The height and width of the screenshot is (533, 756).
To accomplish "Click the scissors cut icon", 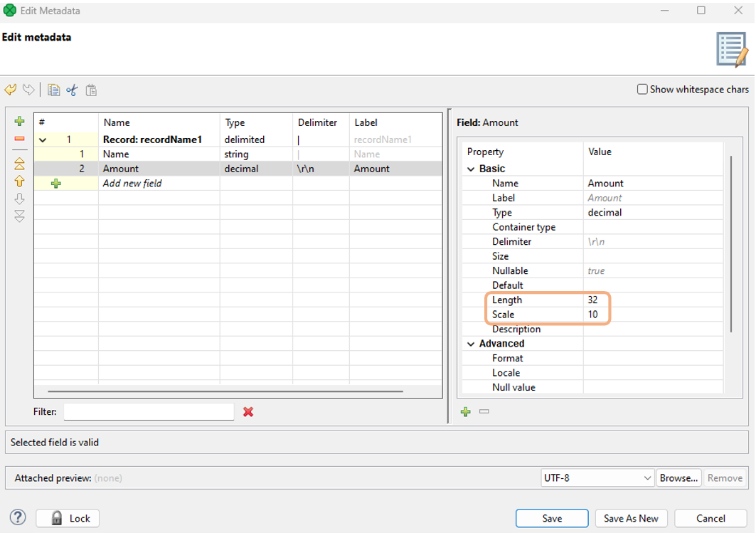I will click(72, 90).
